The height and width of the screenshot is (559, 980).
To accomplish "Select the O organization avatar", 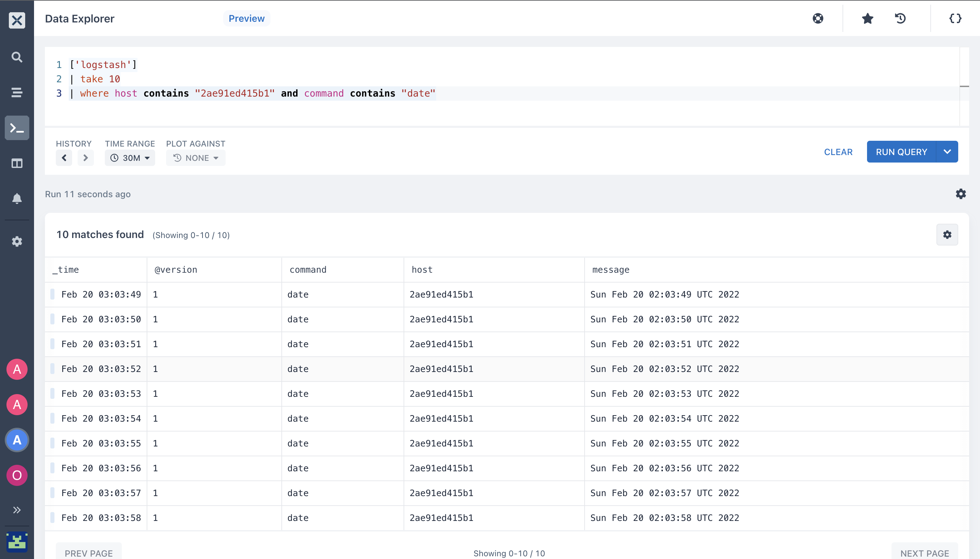I will pyautogui.click(x=17, y=475).
